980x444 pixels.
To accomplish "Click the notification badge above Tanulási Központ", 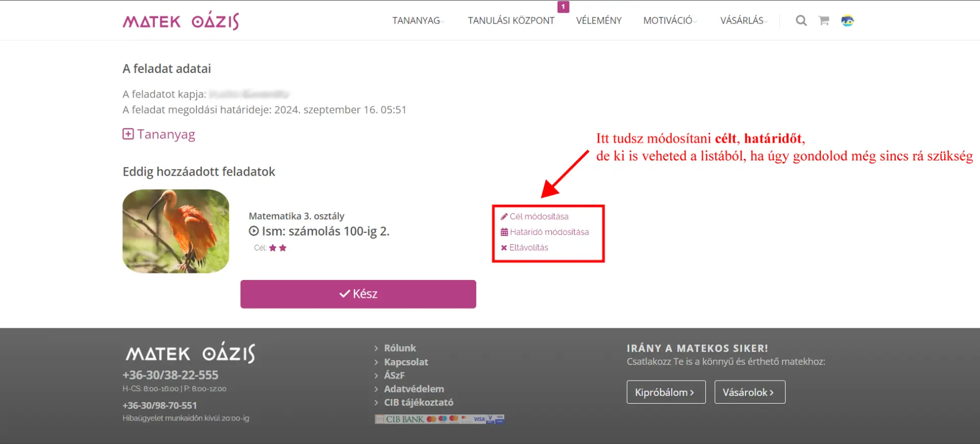I will pyautogui.click(x=563, y=7).
